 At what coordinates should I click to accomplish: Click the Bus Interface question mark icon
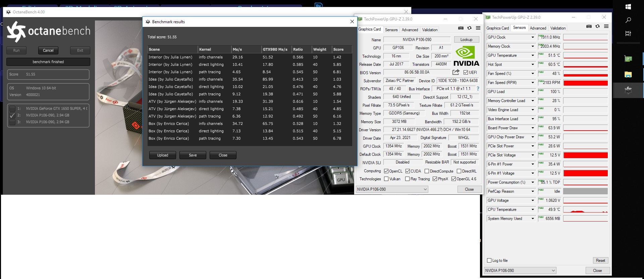click(x=478, y=89)
